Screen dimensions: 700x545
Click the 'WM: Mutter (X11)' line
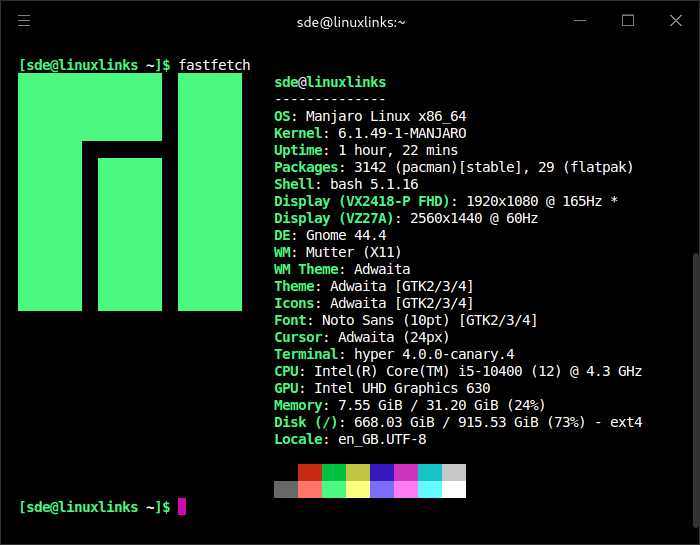[x=338, y=252]
